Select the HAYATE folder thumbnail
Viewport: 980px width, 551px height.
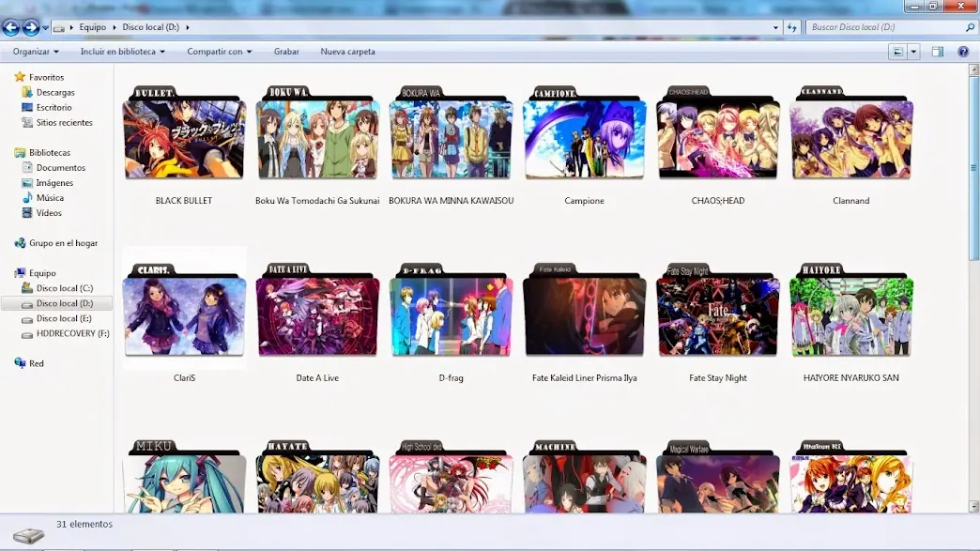[317, 476]
